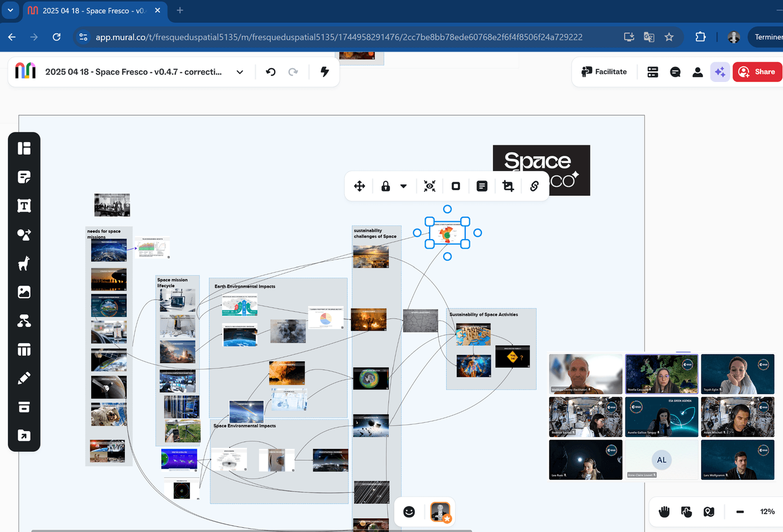Lock the selected image
Viewport: 783px width, 532px height.
click(x=386, y=186)
